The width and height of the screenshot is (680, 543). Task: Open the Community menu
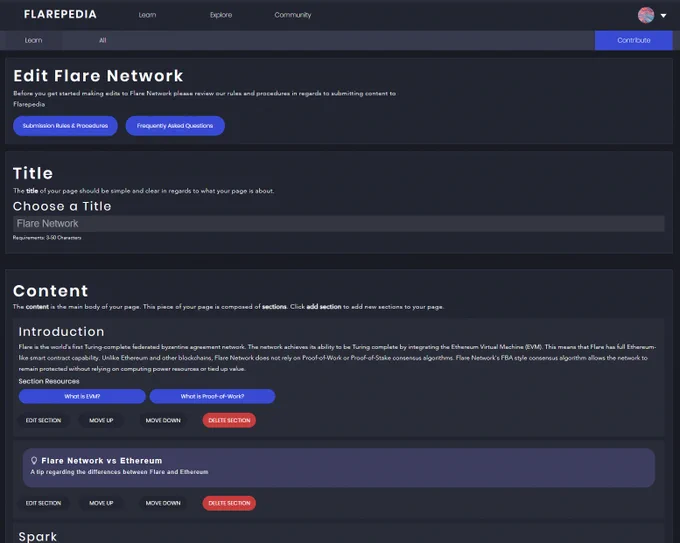pos(292,15)
